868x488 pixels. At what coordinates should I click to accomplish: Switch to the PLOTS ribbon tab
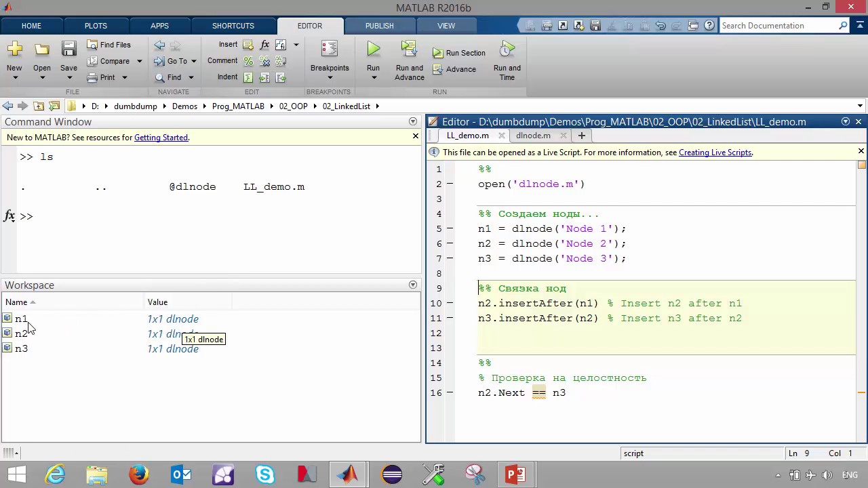(x=96, y=26)
